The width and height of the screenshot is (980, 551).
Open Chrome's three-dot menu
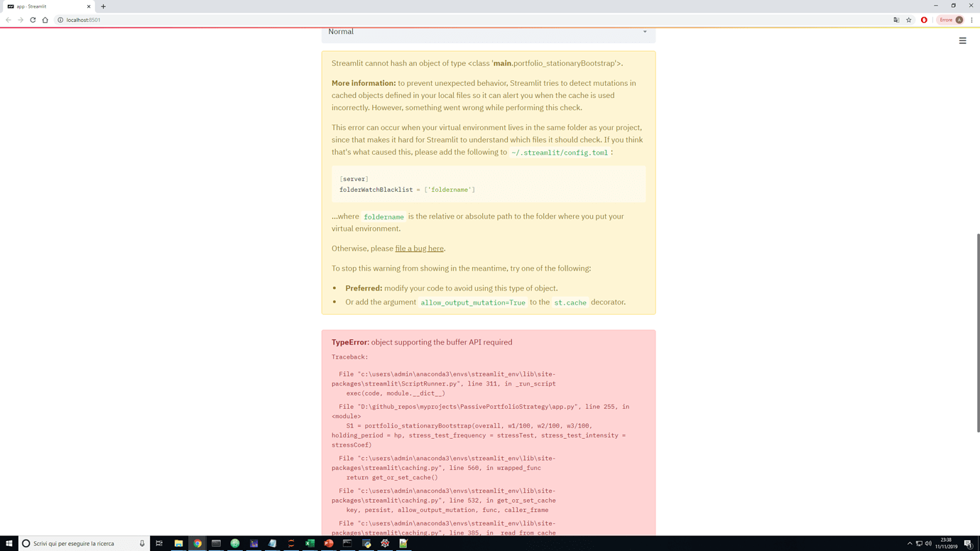971,20
